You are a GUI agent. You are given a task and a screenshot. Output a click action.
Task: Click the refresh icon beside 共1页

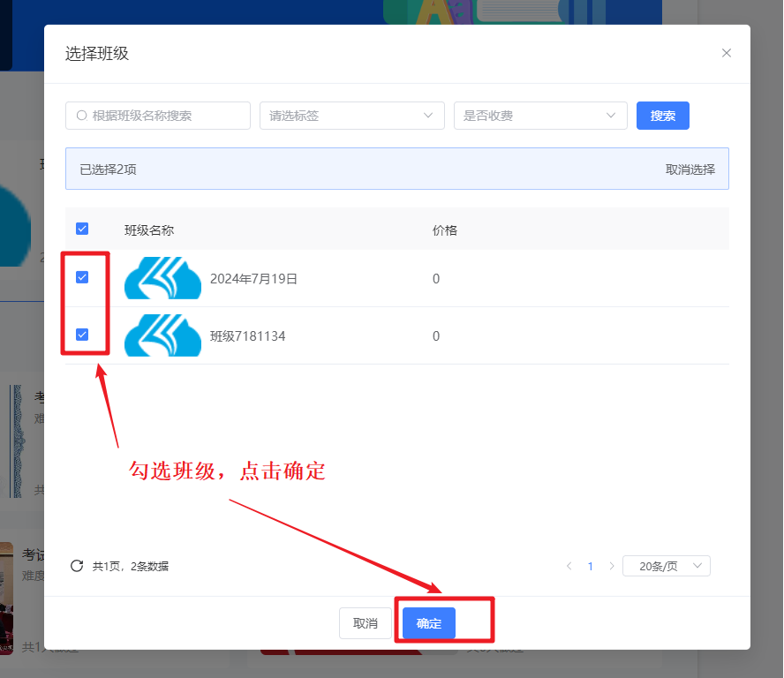coord(77,566)
